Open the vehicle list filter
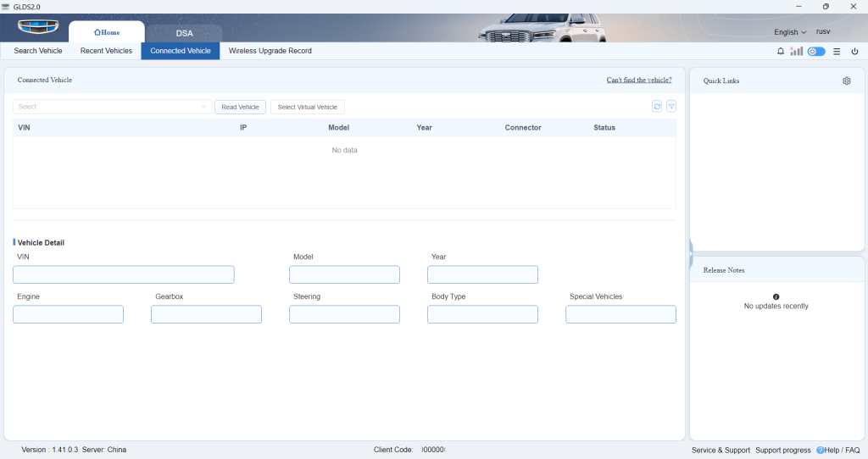Viewport: 868px width, 459px height. [671, 106]
